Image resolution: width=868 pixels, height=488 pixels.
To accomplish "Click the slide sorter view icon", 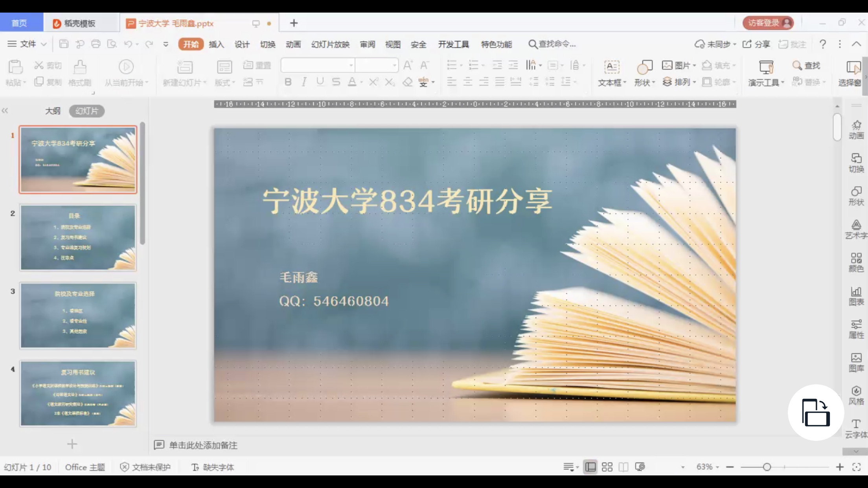I will (x=607, y=467).
